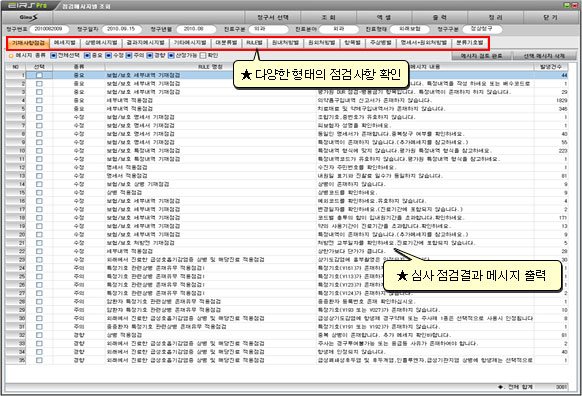Viewport: 582px width, 396px height.
Task: Click occurrence count 1829 in row 4
Action: pos(562,101)
